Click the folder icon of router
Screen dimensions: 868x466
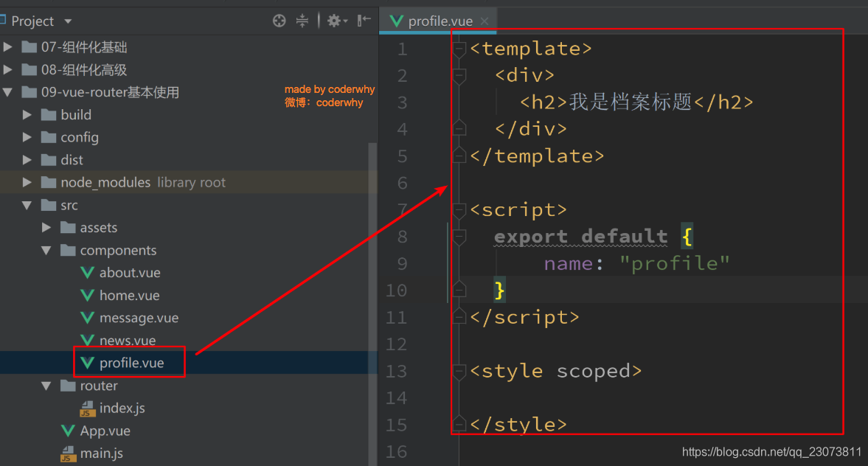click(x=68, y=386)
